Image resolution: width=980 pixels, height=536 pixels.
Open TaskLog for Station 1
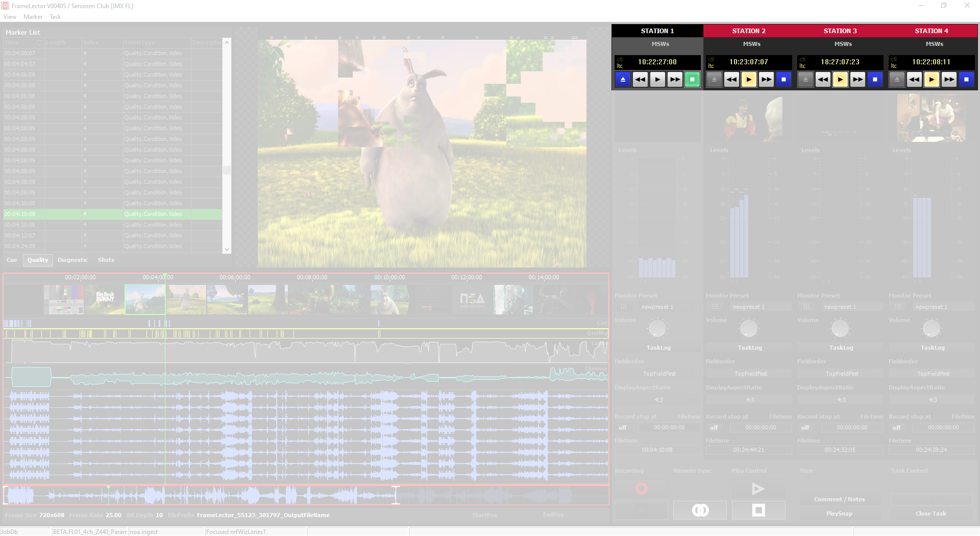pyautogui.click(x=658, y=348)
